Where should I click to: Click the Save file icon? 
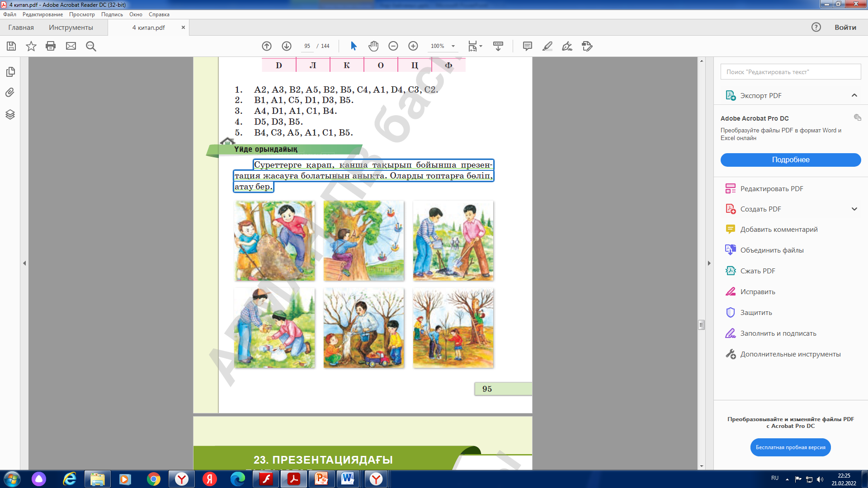tap(11, 46)
